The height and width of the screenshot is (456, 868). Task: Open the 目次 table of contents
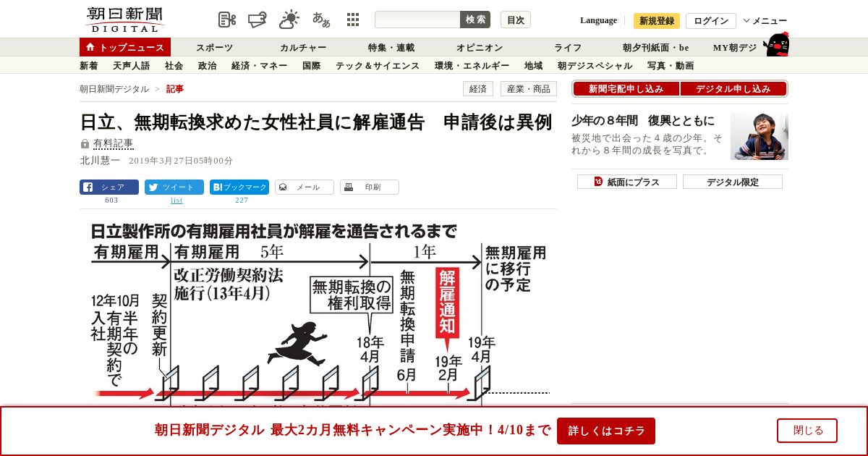click(516, 20)
